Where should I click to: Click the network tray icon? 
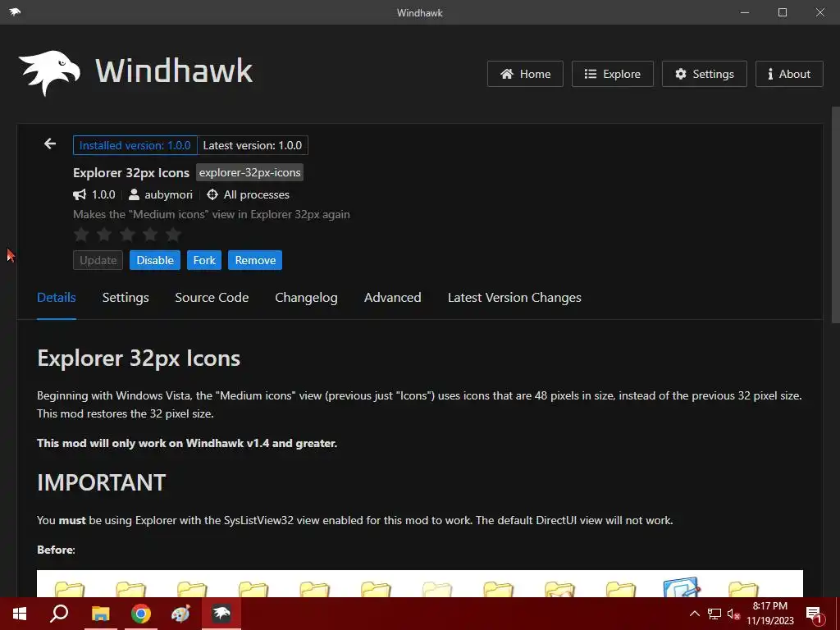click(714, 614)
